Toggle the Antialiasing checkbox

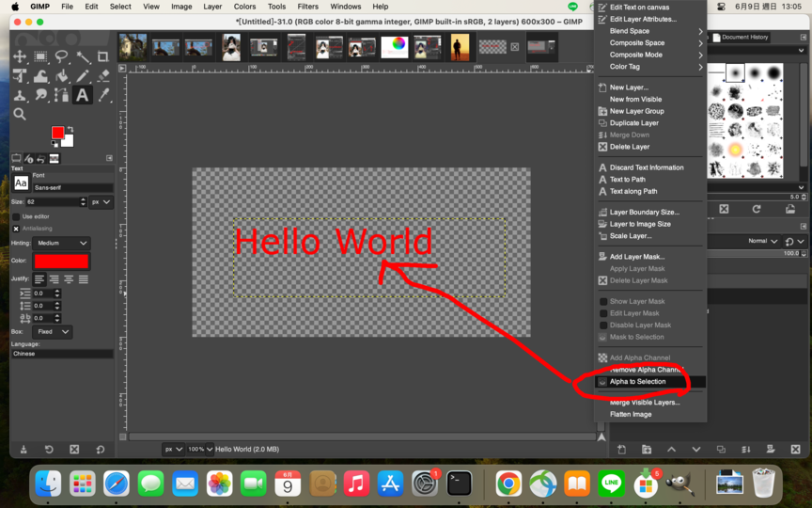click(x=16, y=229)
